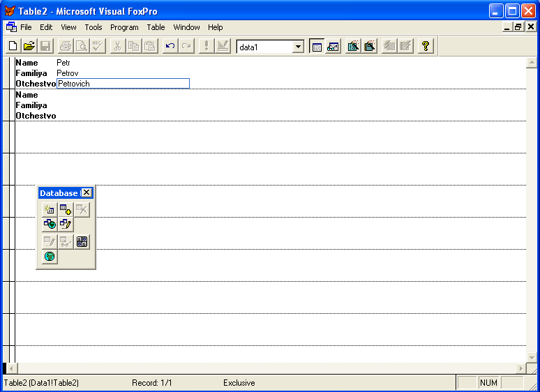The image size is (540, 392).
Task: Minimize the Visual FoxPro main window
Action: tap(496, 11)
